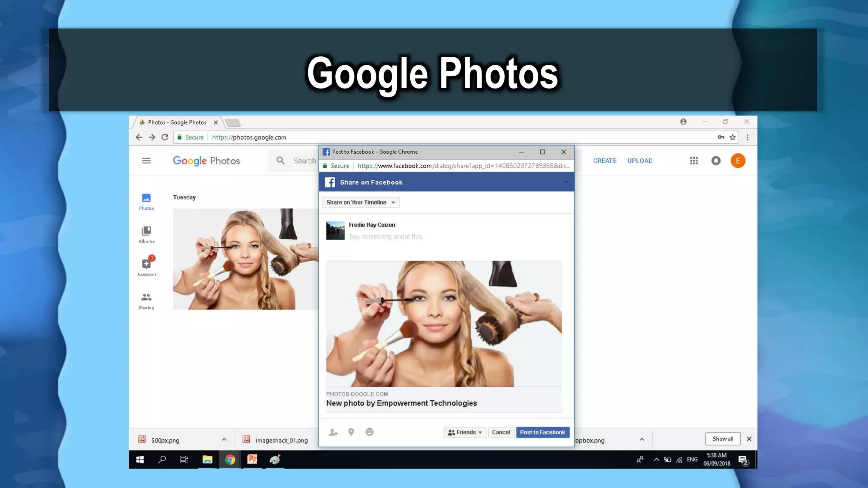Open Google notifications bell icon
868x488 pixels.
click(x=716, y=161)
